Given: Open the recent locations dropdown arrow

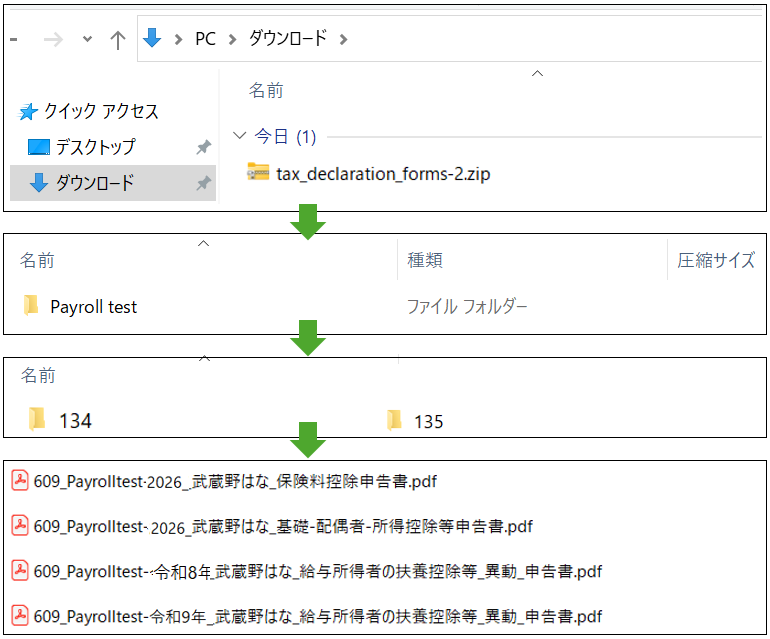Looking at the screenshot, I should (87, 39).
